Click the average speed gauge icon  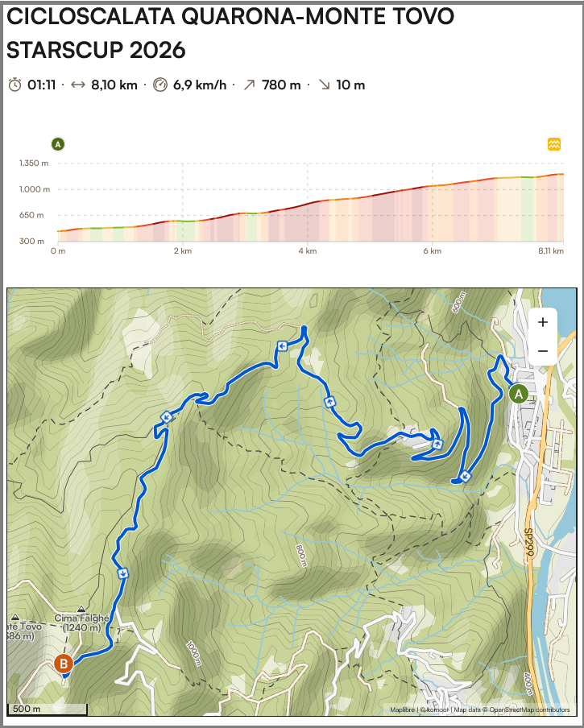point(159,85)
